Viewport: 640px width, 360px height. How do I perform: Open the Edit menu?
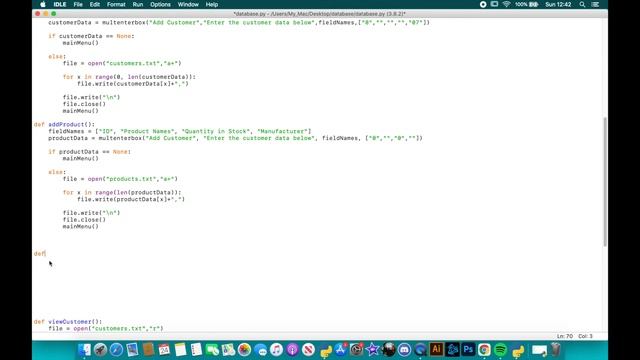pos(95,4)
